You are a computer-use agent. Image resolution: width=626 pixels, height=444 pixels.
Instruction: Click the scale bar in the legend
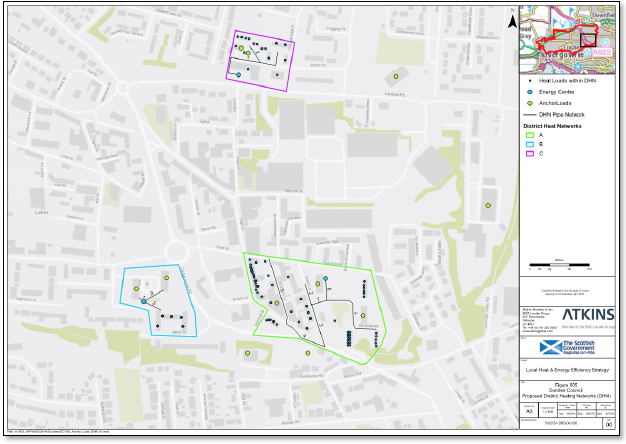(x=560, y=265)
